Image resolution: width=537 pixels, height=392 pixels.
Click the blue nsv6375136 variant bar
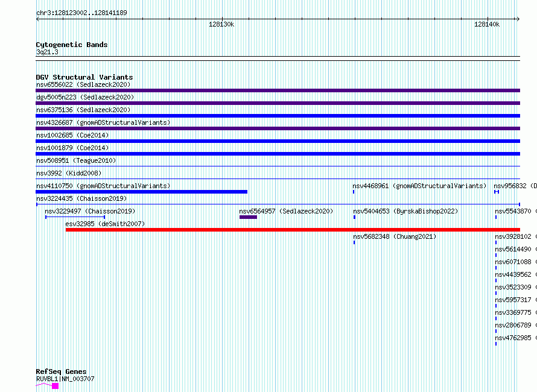278,116
